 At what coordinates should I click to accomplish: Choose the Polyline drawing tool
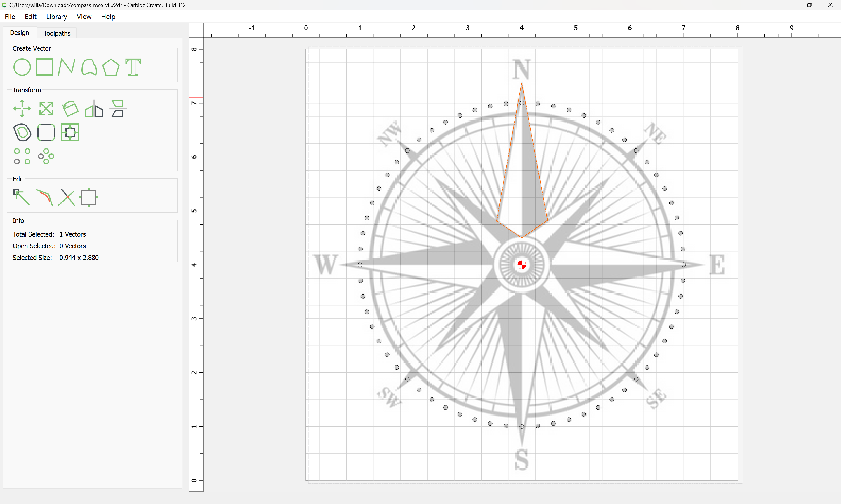(66, 67)
